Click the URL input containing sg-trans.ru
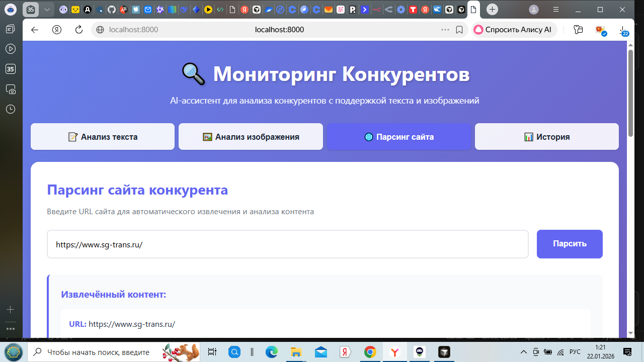Viewport: 644px width, 362px height. [287, 244]
